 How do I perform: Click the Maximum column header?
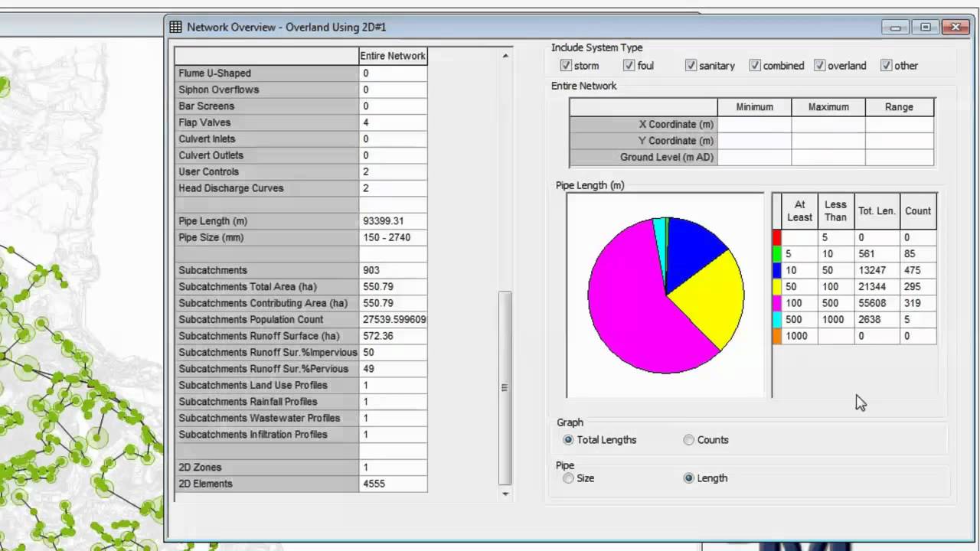pos(828,107)
